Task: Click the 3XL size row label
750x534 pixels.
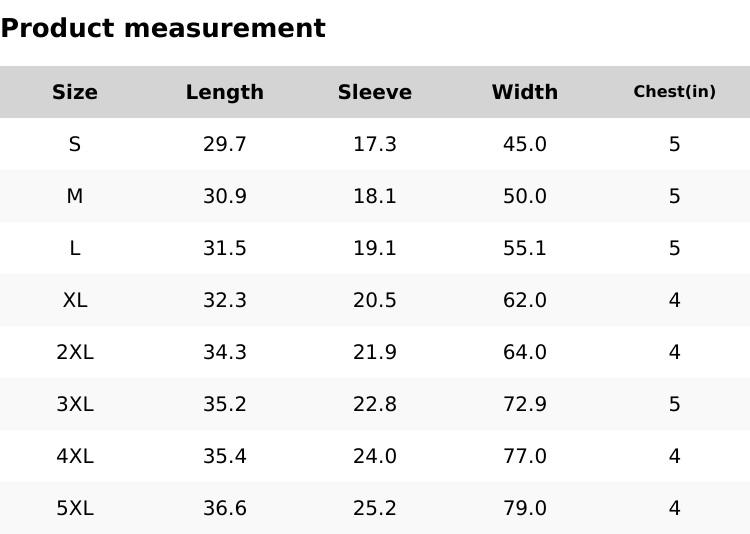Action: click(x=75, y=404)
